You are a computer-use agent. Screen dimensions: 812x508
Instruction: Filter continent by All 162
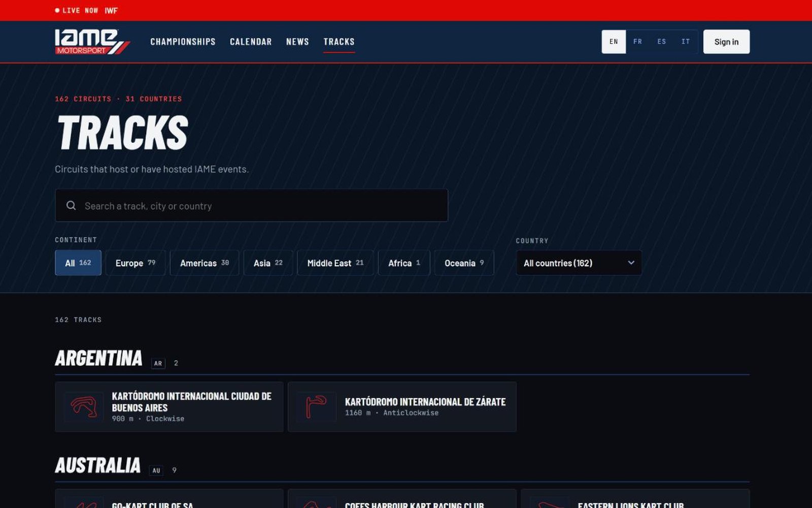coord(78,263)
